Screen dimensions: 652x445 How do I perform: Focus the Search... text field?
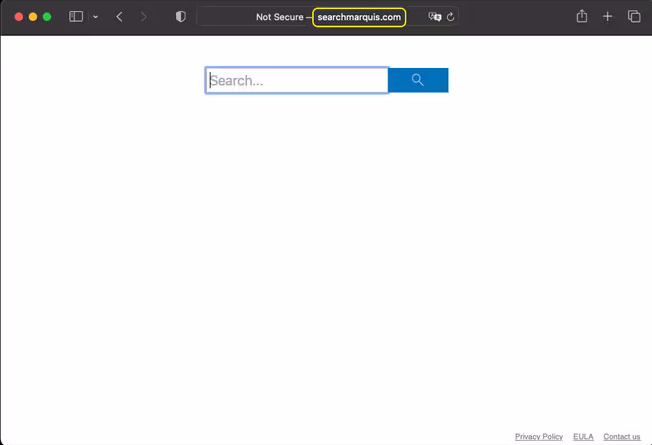297,81
